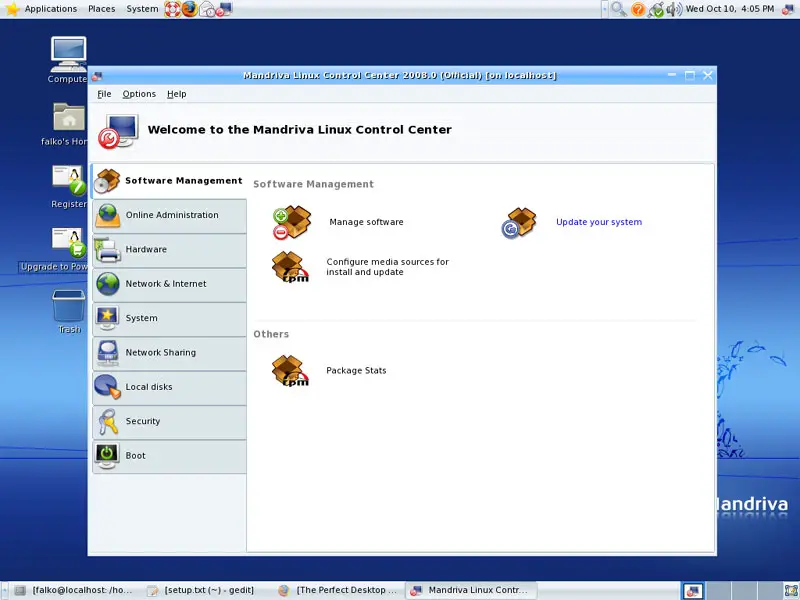This screenshot has width=800, height=600.
Task: Open the File menu
Action: (x=104, y=94)
